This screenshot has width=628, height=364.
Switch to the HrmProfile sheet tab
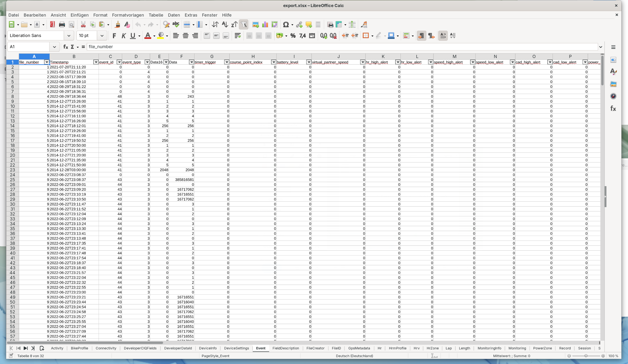pyautogui.click(x=398, y=348)
